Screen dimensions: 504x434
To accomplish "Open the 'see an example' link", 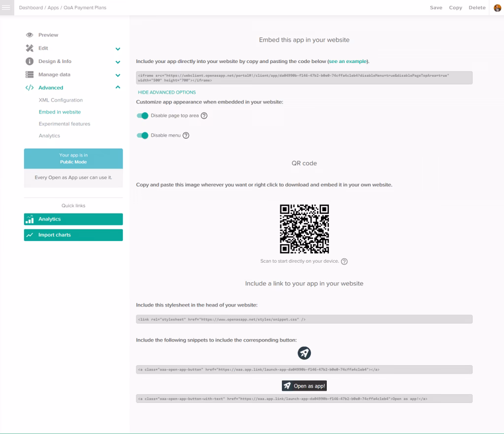I will 348,62.
